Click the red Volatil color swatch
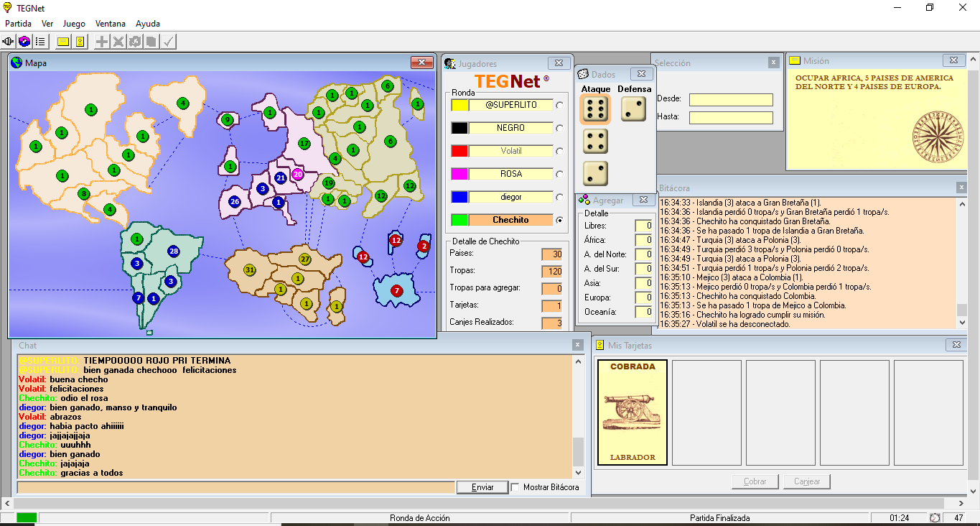The height and width of the screenshot is (526, 980). click(459, 151)
